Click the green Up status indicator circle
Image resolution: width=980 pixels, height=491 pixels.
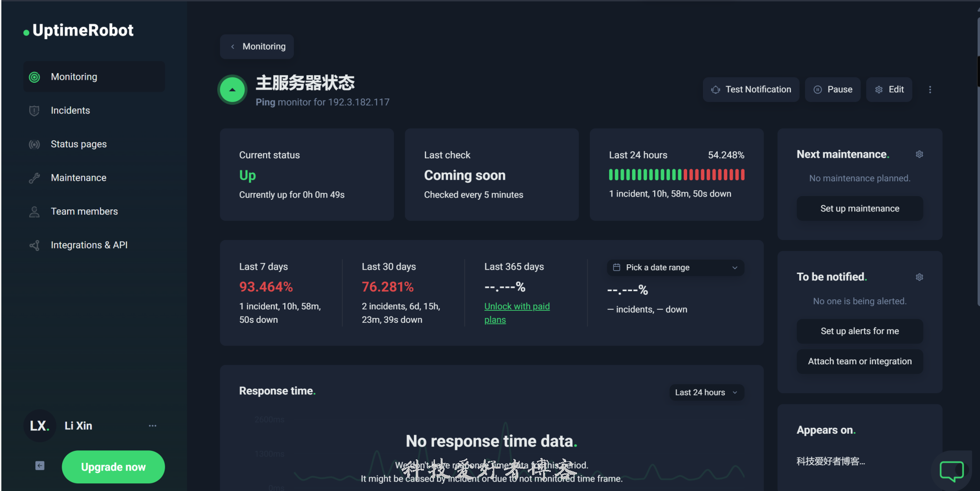click(233, 90)
